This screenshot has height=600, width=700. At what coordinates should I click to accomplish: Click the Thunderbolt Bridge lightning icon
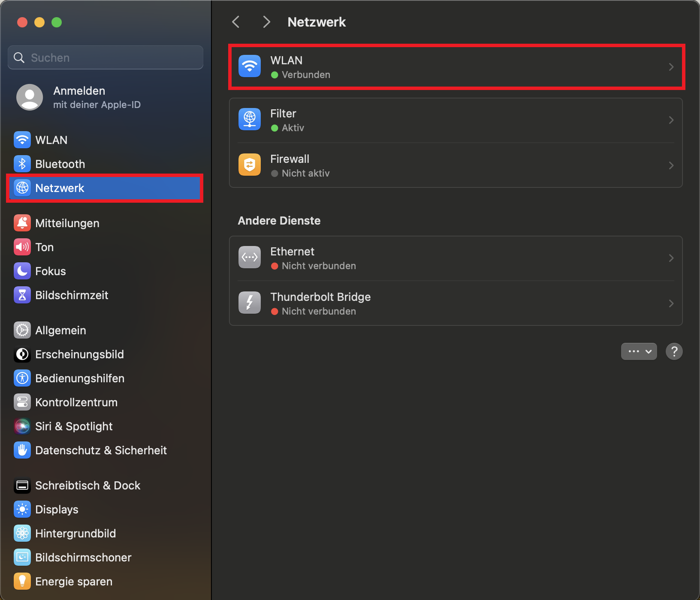click(250, 303)
